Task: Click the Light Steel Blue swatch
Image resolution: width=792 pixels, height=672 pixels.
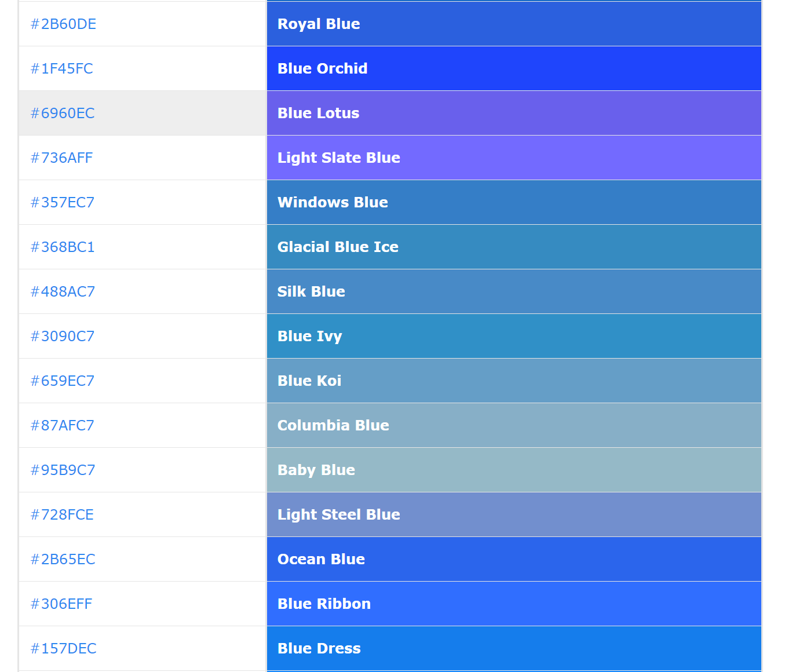Action: 513,514
